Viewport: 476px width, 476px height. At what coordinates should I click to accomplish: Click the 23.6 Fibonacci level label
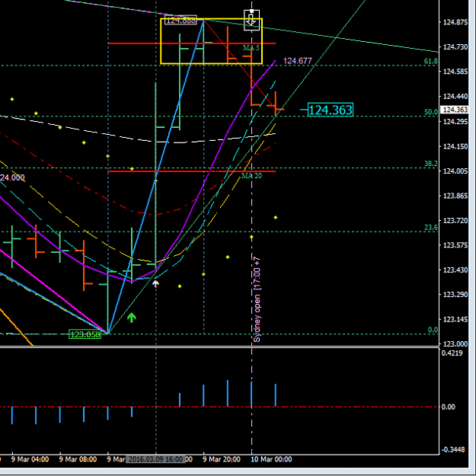click(431, 228)
